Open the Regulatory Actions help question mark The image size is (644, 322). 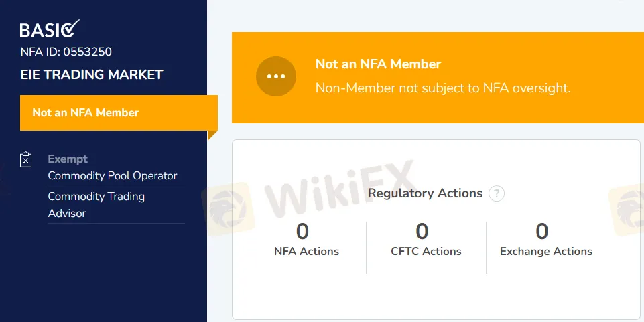click(496, 194)
